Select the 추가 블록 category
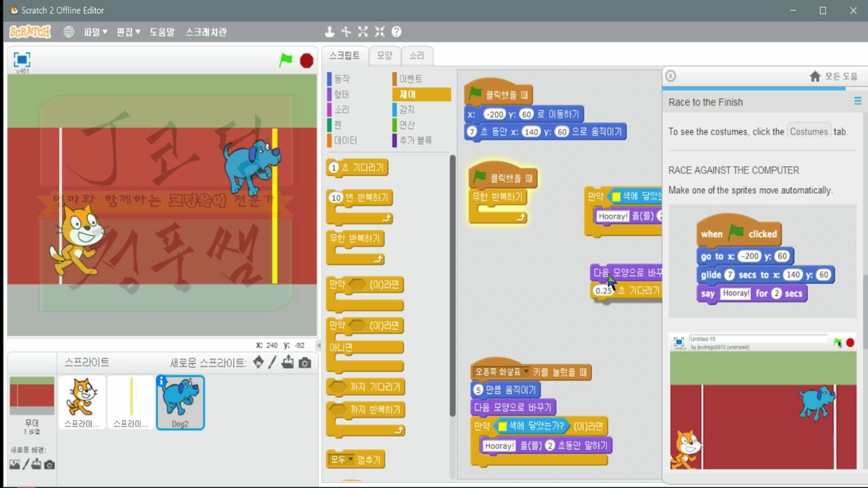 421,141
